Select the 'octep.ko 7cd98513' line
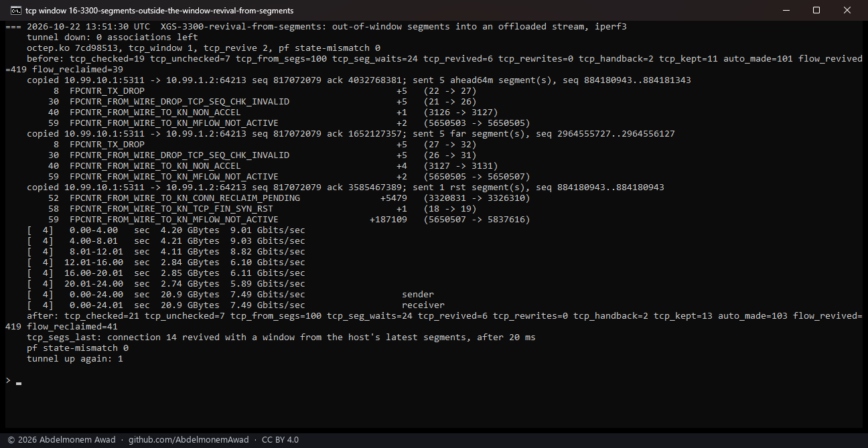 pos(204,48)
